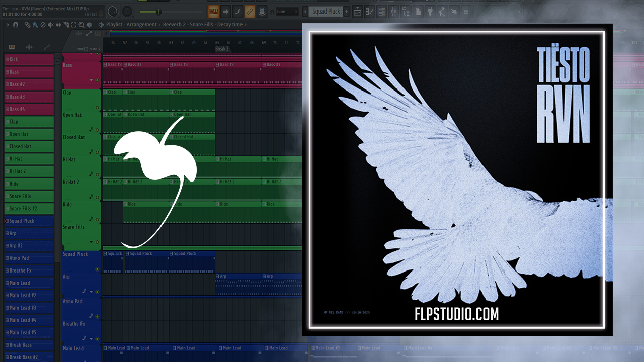Viewport: 644px width, 362px height.
Task: Expand the Bass track group arrow
Action: (91, 80)
